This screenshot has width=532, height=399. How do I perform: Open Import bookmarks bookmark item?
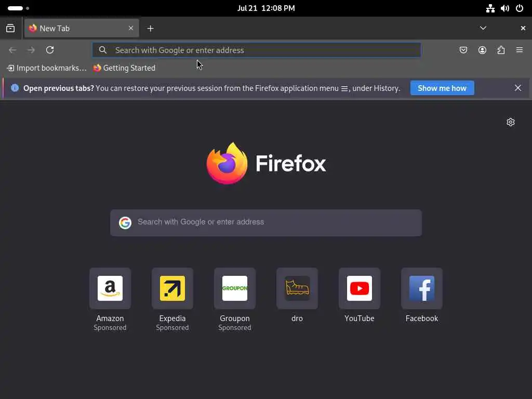47,68
